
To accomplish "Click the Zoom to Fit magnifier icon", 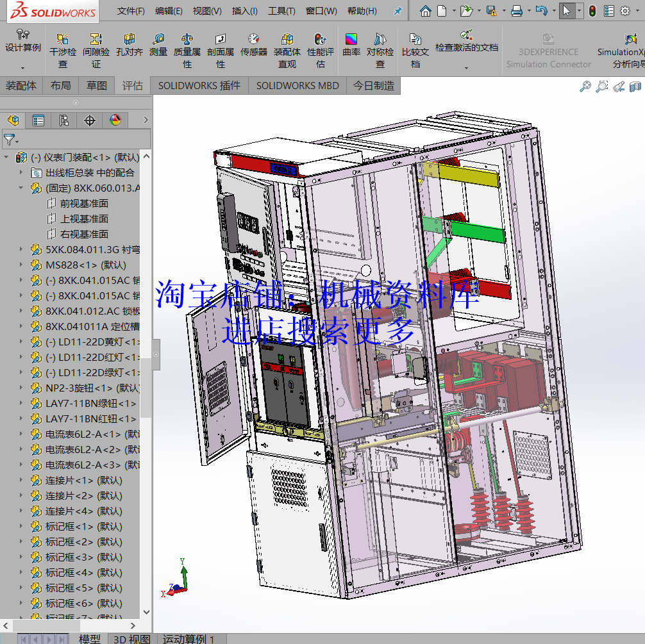I will coord(584,86).
